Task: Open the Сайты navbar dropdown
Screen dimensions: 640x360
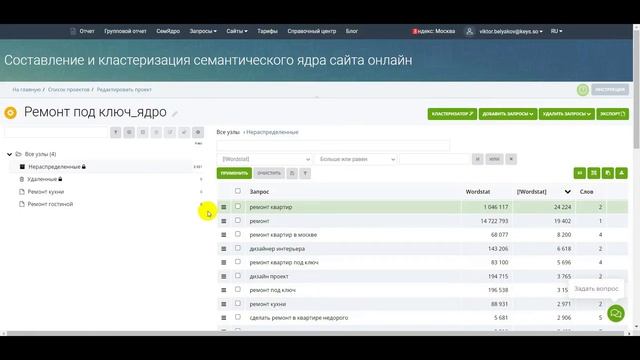Action: click(x=237, y=31)
